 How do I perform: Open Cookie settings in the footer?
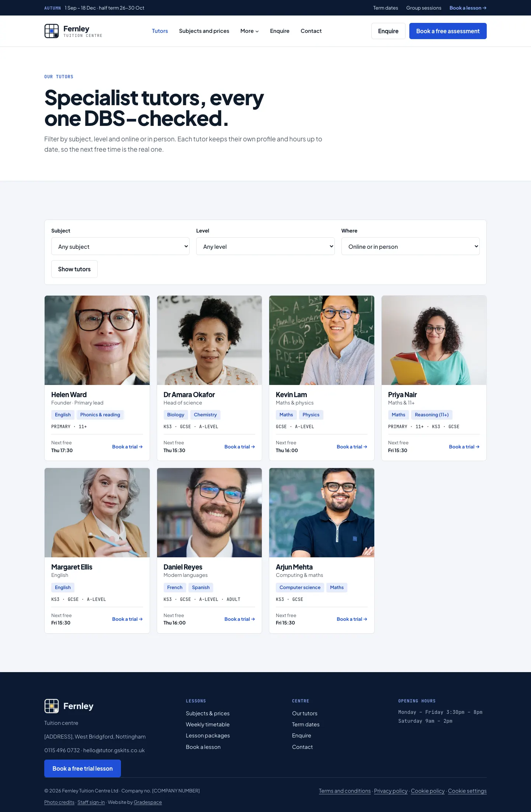(467, 791)
